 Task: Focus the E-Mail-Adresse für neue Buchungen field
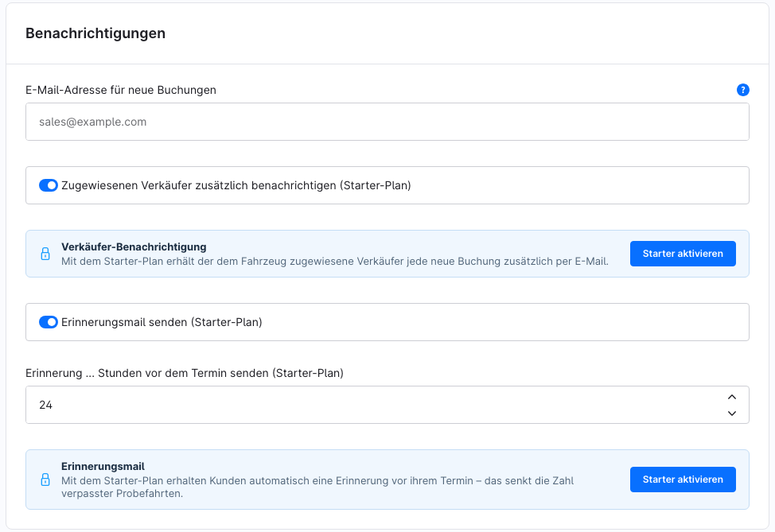tap(387, 122)
